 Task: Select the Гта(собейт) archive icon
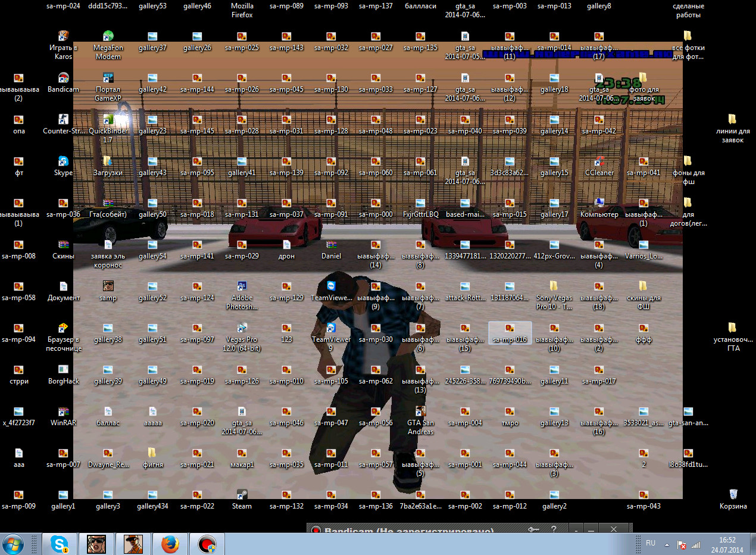tap(108, 207)
